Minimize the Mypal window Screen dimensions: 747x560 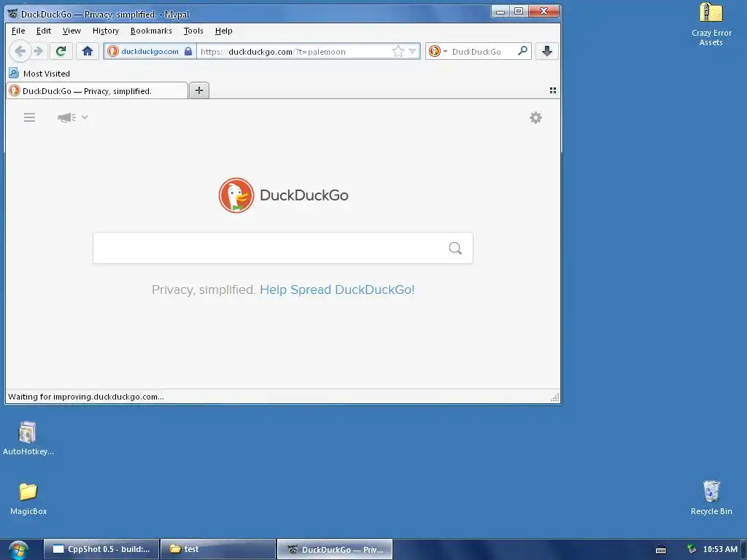click(500, 12)
